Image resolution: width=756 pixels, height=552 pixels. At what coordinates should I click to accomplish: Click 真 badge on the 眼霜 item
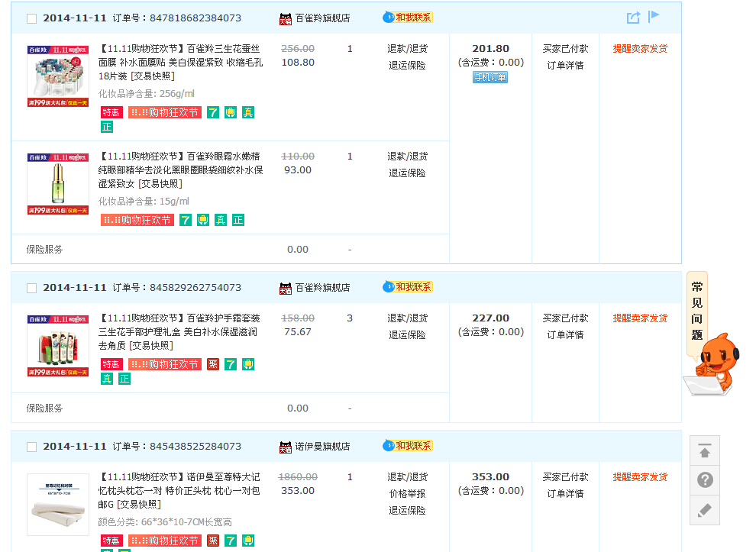tap(221, 221)
